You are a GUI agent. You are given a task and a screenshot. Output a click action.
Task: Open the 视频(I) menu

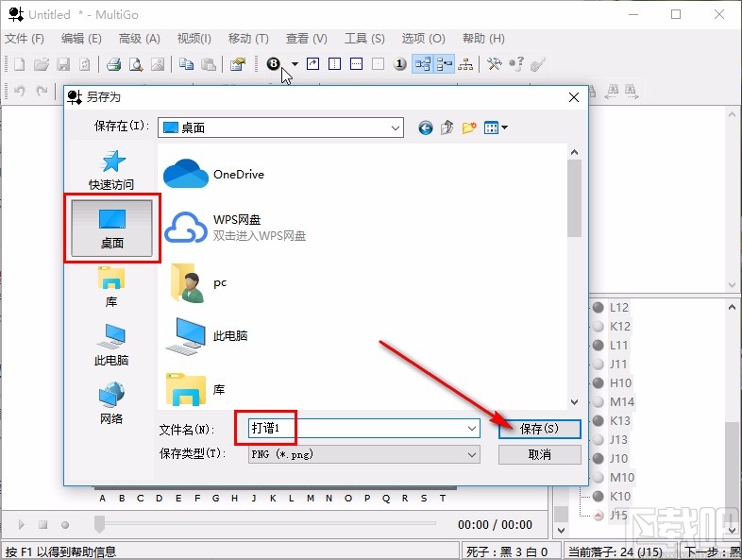click(194, 39)
